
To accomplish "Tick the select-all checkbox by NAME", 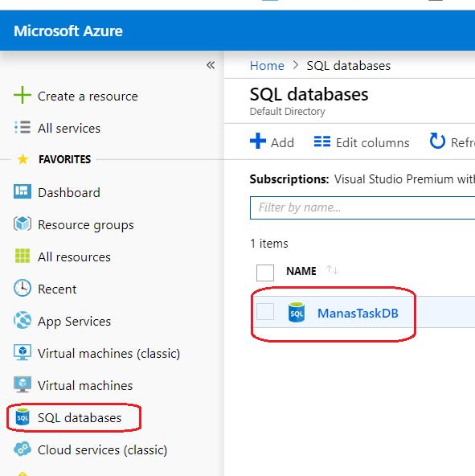I will (265, 273).
